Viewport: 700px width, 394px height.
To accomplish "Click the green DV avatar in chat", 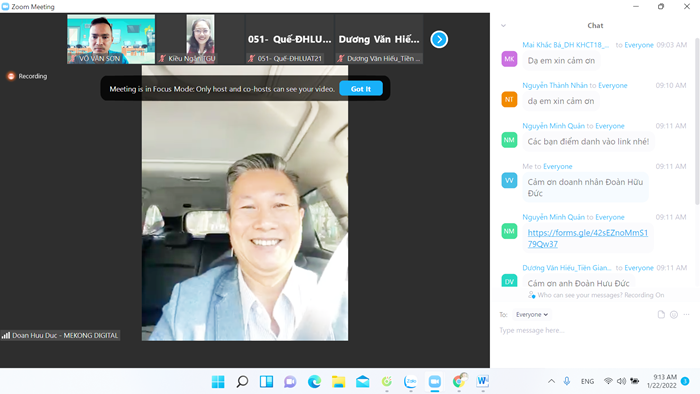I will tap(509, 280).
